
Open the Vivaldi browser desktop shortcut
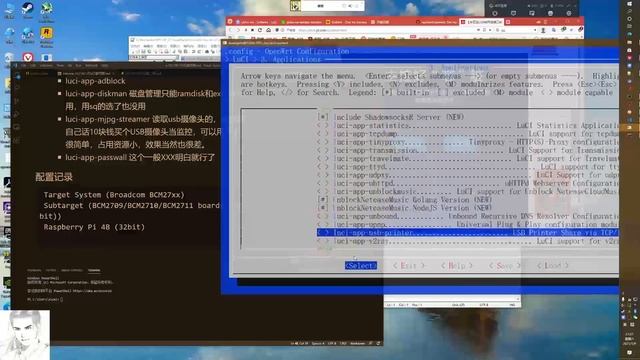click(x=27, y=57)
